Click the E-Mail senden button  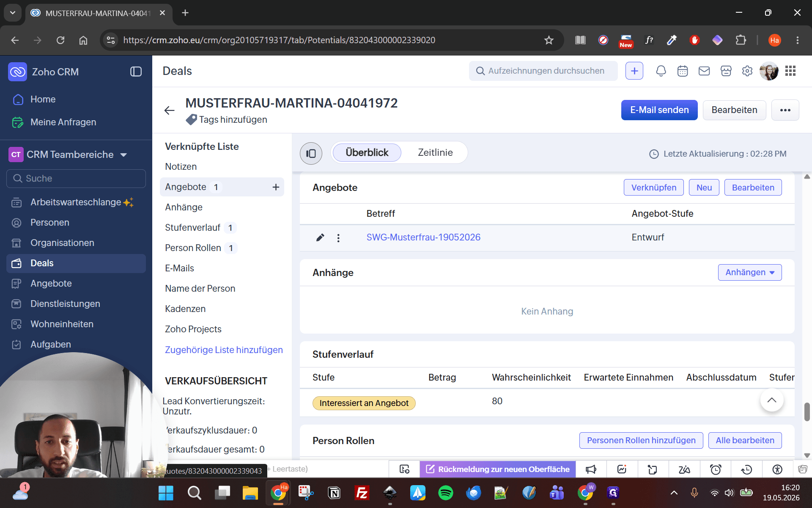tap(659, 110)
